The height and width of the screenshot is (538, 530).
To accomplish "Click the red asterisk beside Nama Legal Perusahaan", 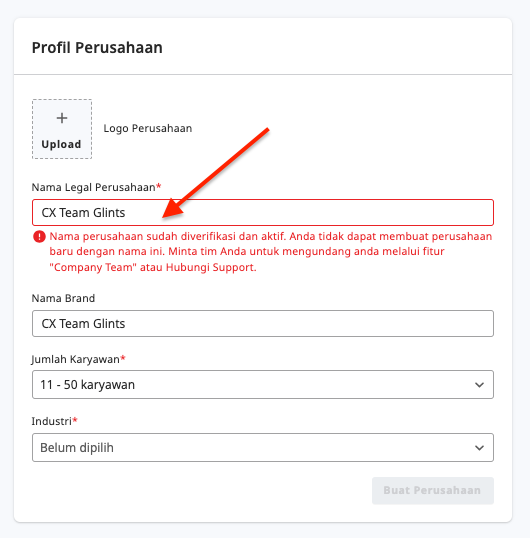I will (x=158, y=186).
